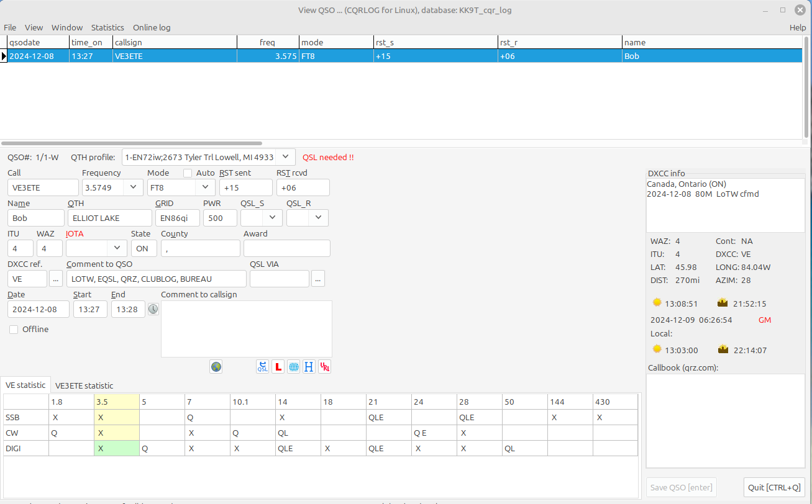The width and height of the screenshot is (812, 504).
Task: Click the horizontal scrollbar under the QSO list
Action: click(x=130, y=143)
